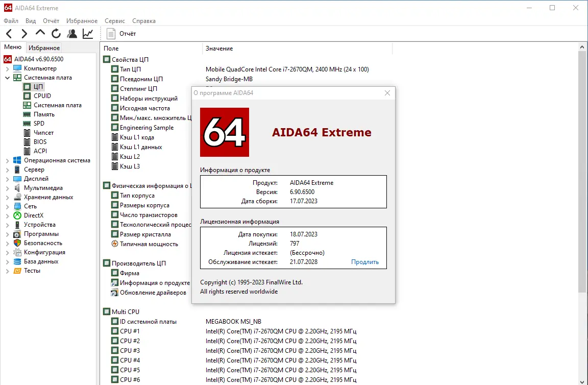
Task: Refresh the page with the circular arrow toolbar icon
Action: (56, 34)
